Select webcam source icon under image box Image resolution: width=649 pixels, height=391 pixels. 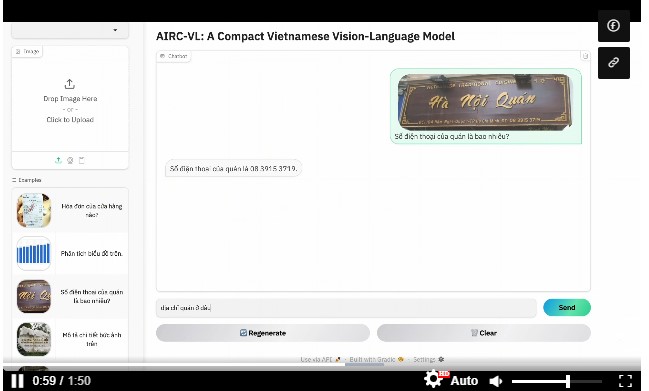(70, 160)
